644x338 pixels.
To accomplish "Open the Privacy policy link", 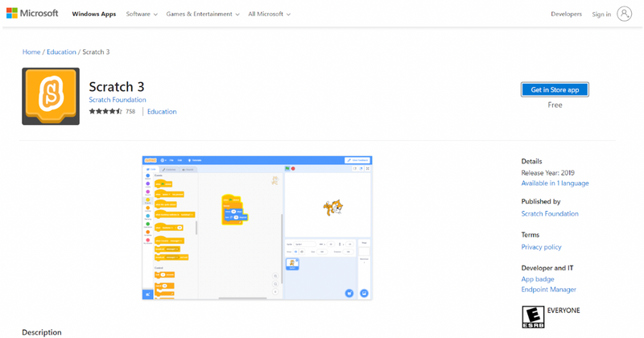I will coord(541,247).
